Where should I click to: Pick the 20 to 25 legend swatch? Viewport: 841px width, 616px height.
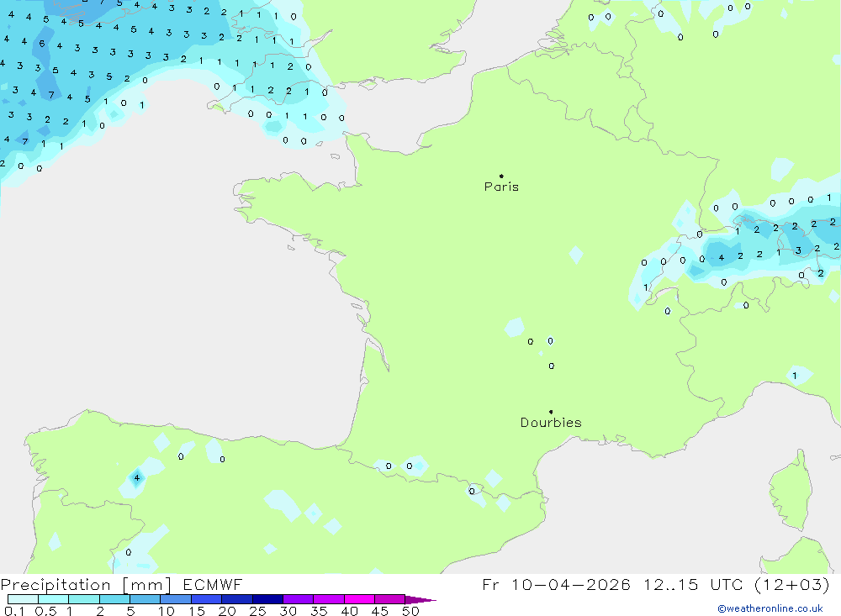click(x=237, y=599)
